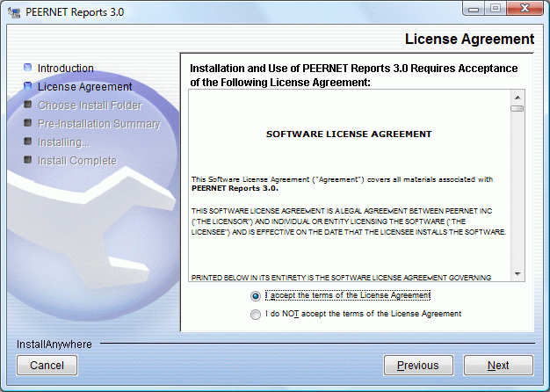Proceed with the Next button
Screen dimensions: 550x392
point(498,366)
